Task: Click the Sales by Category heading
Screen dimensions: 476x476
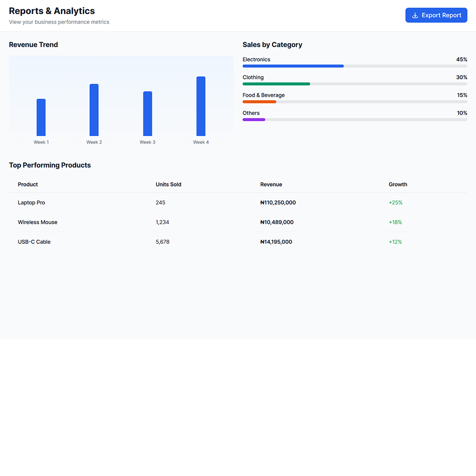Action: point(272,45)
